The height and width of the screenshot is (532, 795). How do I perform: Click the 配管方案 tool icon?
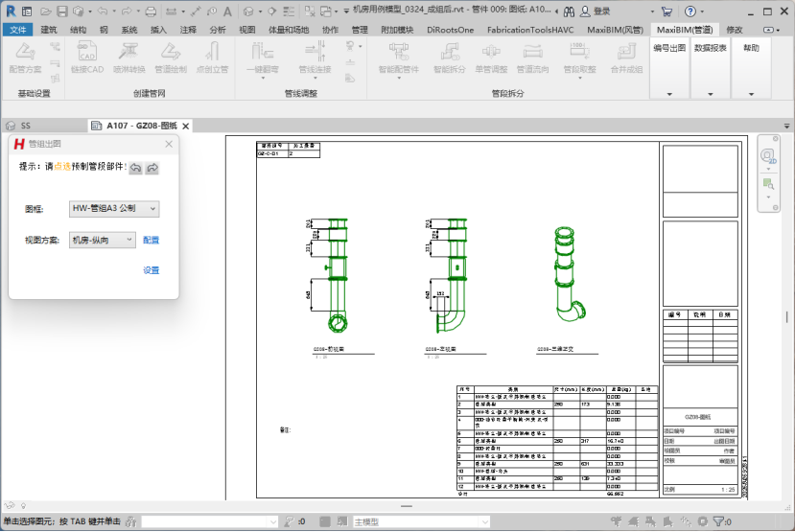pos(25,58)
